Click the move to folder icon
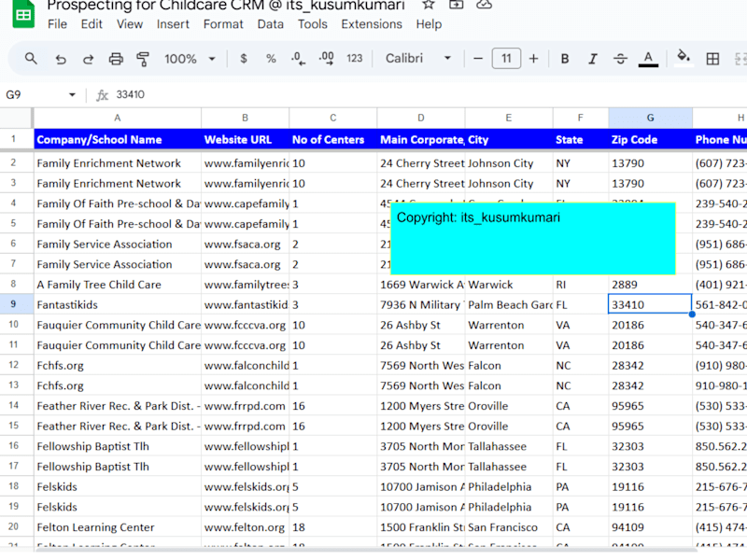The width and height of the screenshot is (747, 560). point(457,5)
